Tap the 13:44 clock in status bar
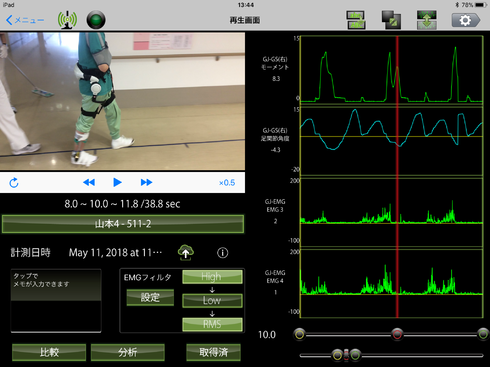This screenshot has height=367, width=490. pyautogui.click(x=246, y=5)
